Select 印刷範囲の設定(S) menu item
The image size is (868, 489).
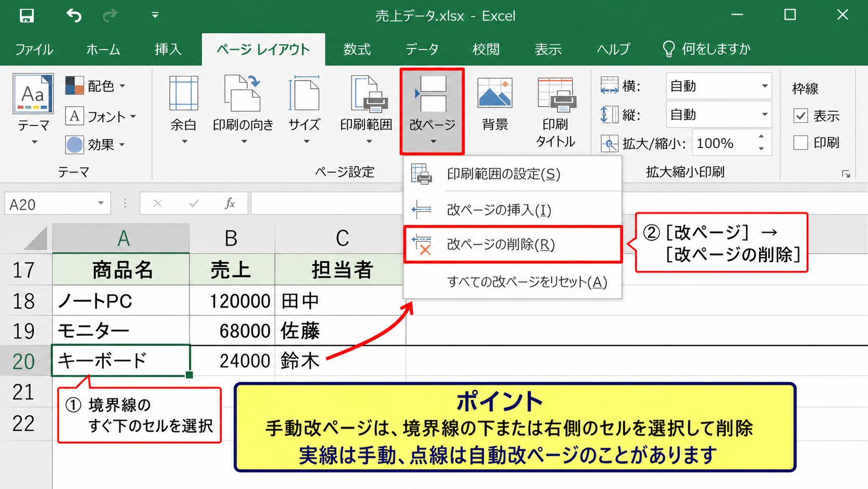(513, 174)
